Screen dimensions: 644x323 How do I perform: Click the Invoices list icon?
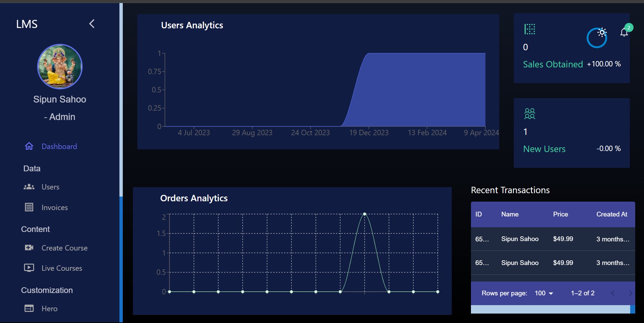tap(29, 207)
